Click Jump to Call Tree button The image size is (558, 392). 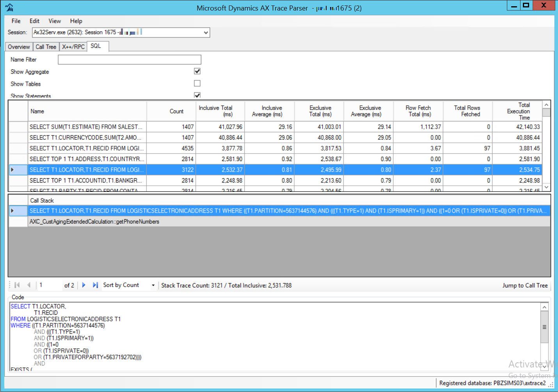[525, 286]
